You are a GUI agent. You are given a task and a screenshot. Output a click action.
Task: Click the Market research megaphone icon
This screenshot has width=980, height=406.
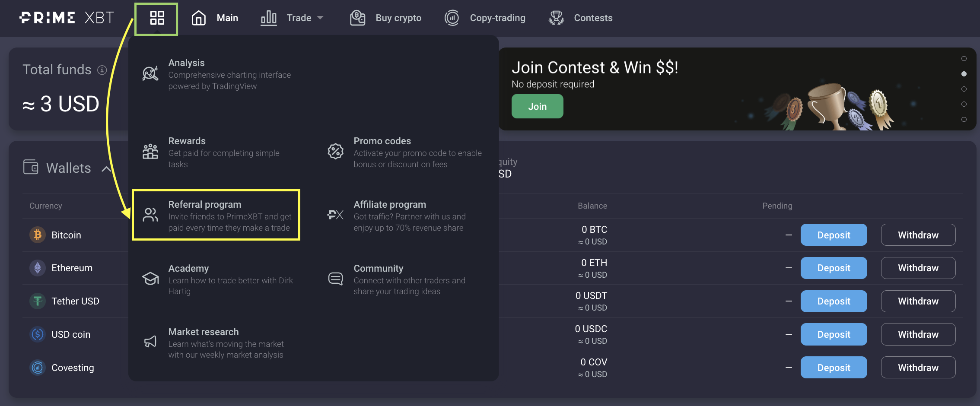tap(150, 342)
